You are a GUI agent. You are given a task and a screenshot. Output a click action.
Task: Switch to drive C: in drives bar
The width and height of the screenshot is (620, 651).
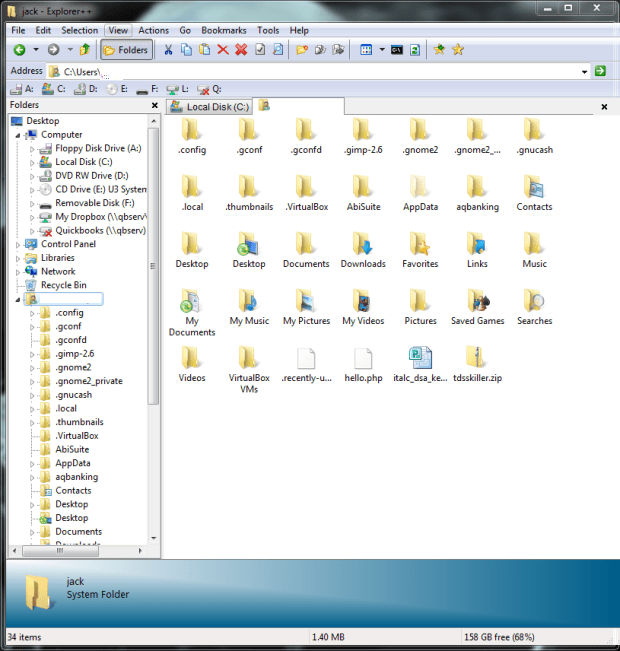click(x=54, y=89)
